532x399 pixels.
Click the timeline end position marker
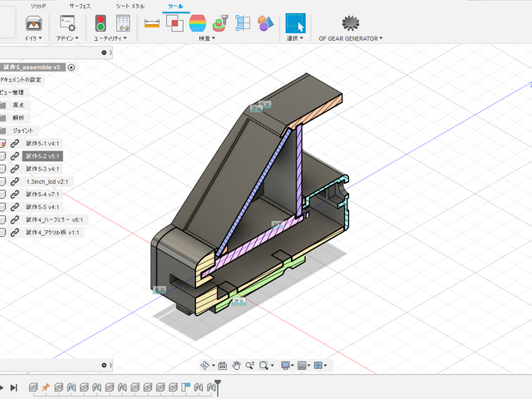click(218, 385)
